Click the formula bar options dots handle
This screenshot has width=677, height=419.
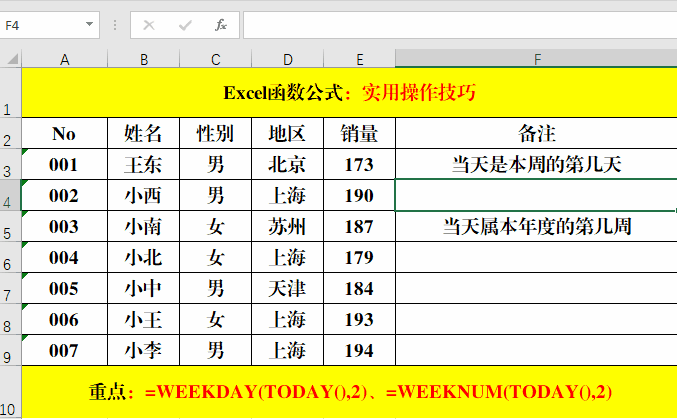[x=115, y=25]
